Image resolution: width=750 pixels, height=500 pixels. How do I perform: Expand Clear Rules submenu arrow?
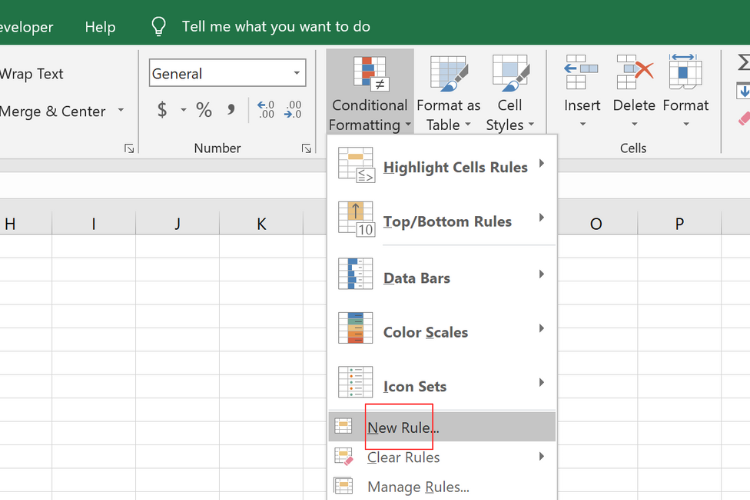(x=541, y=456)
